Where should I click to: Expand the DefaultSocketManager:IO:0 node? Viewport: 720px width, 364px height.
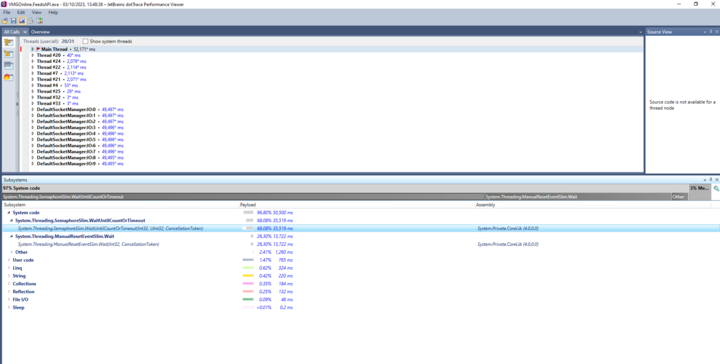33,109
